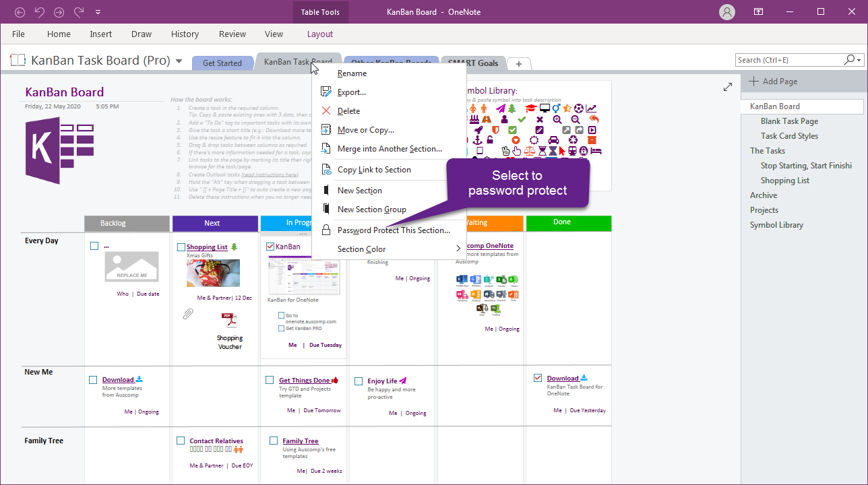Image resolution: width=868 pixels, height=485 pixels.
Task: Switch to the Get Started section tab
Action: point(222,63)
